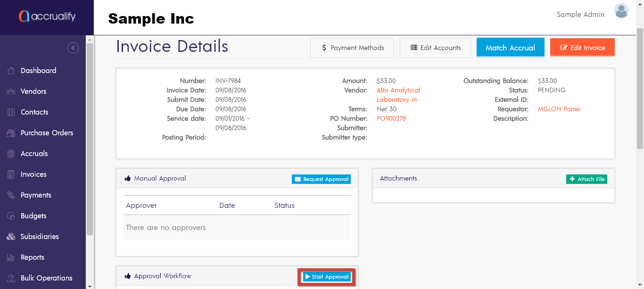Open the Sample Admin user menu
The height and width of the screenshot is (289, 644).
pyautogui.click(x=580, y=15)
